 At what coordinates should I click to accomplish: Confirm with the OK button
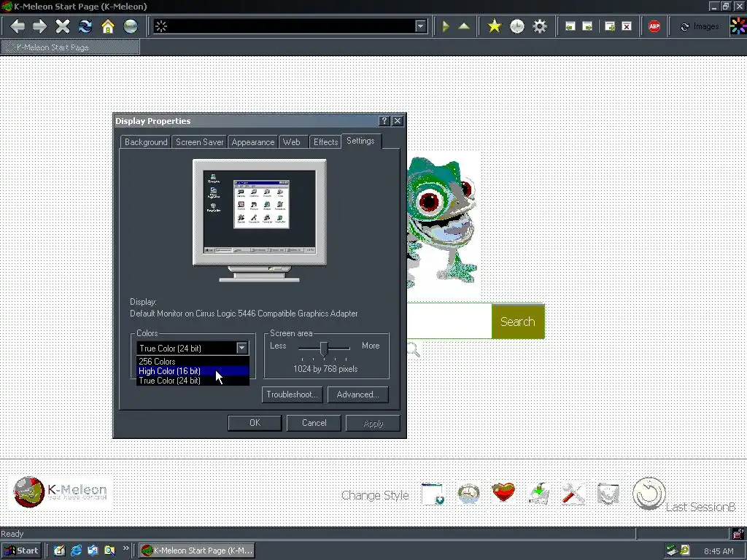255,423
